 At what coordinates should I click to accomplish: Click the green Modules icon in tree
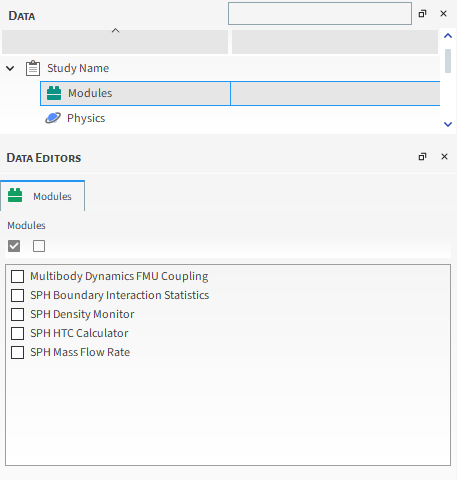coord(54,93)
